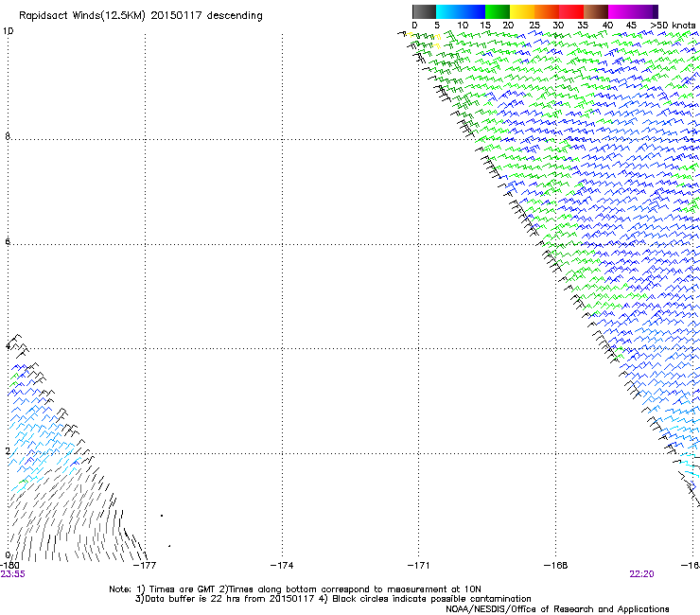This screenshot has height=615, width=700.
Task: Click the brown 35-40 knots color band
Action: (x=596, y=11)
